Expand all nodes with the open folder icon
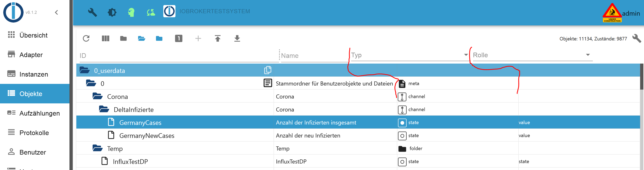The height and width of the screenshot is (170, 644). [x=142, y=39]
